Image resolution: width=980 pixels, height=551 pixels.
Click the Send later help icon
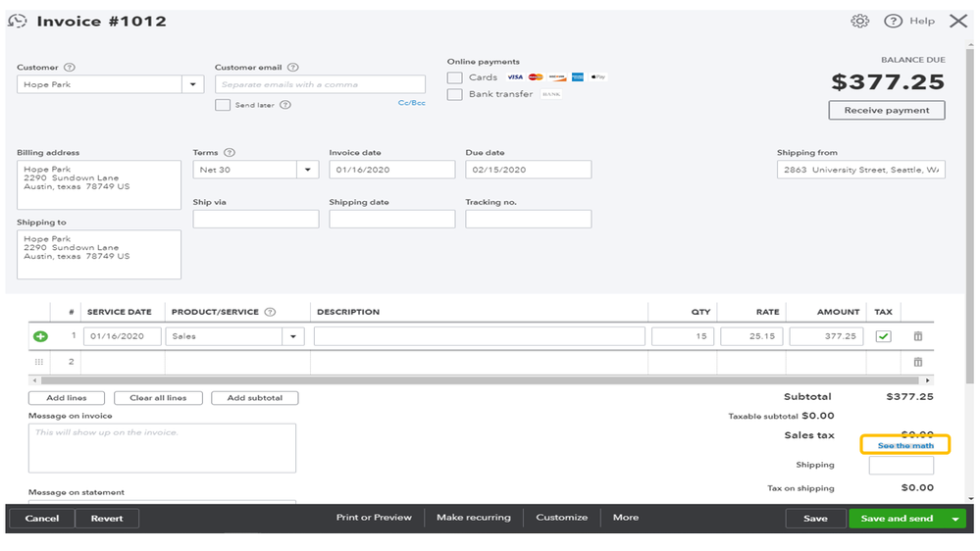[285, 105]
